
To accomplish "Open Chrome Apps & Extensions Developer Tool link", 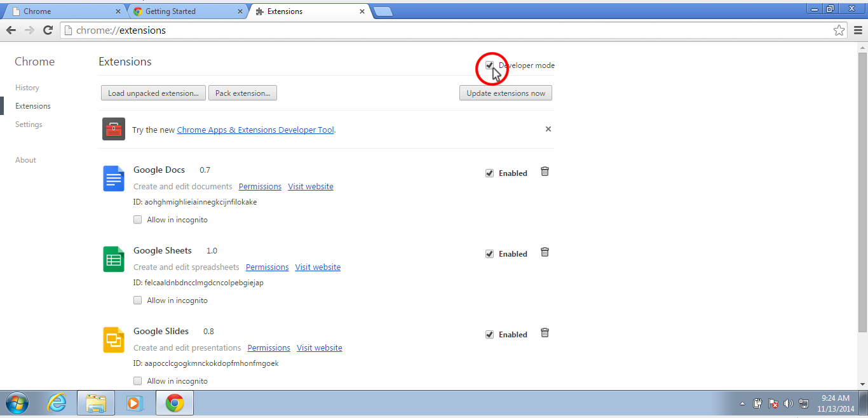I will [255, 130].
